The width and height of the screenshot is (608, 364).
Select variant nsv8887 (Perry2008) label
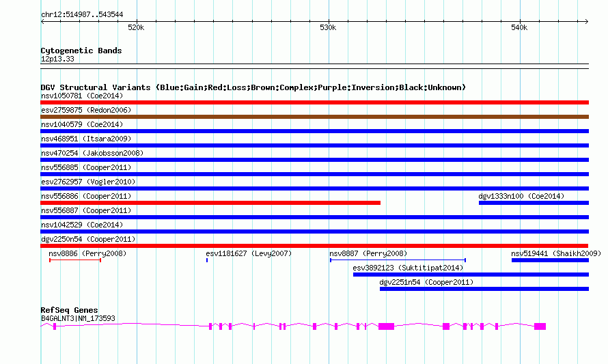point(368,253)
